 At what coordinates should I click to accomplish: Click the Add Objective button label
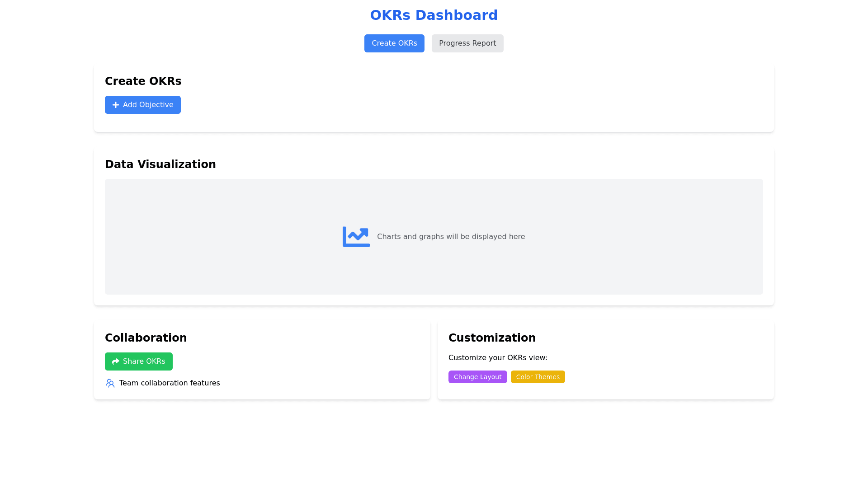pos(148,105)
